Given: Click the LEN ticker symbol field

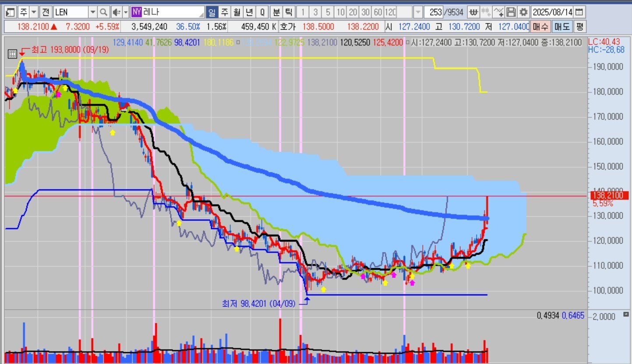Looking at the screenshot, I should point(71,12).
